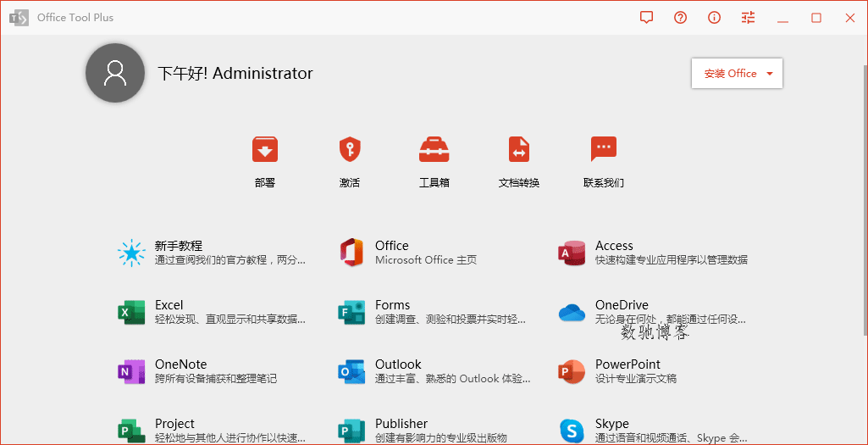Click the Office Tool Plus logo icon
The height and width of the screenshot is (445, 868).
point(19,18)
